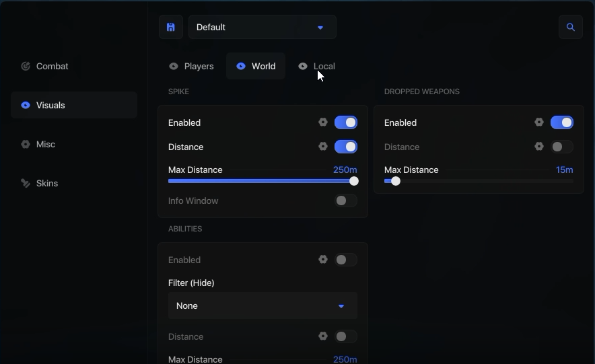
Task: Switch to the Players tab
Action: 192,66
